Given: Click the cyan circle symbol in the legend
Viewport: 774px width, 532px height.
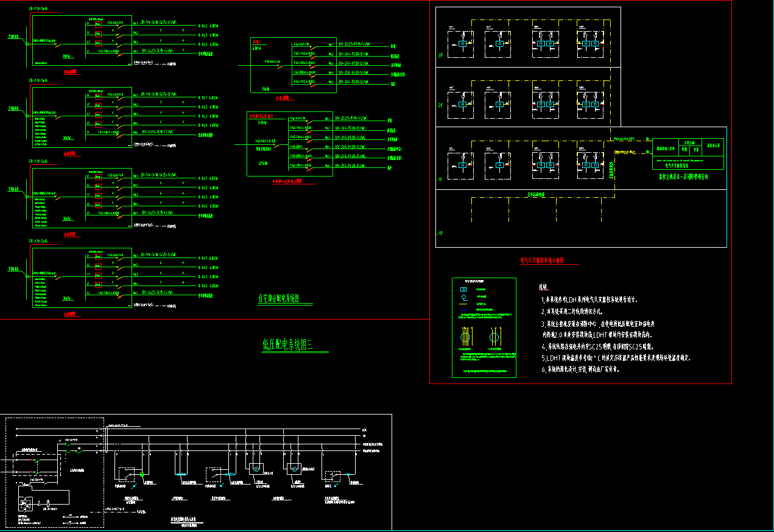Looking at the screenshot, I should coord(463,298).
